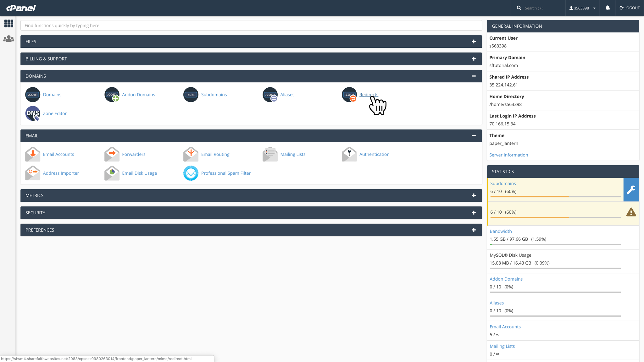Open the Email Disk Usage link

[x=140, y=173]
